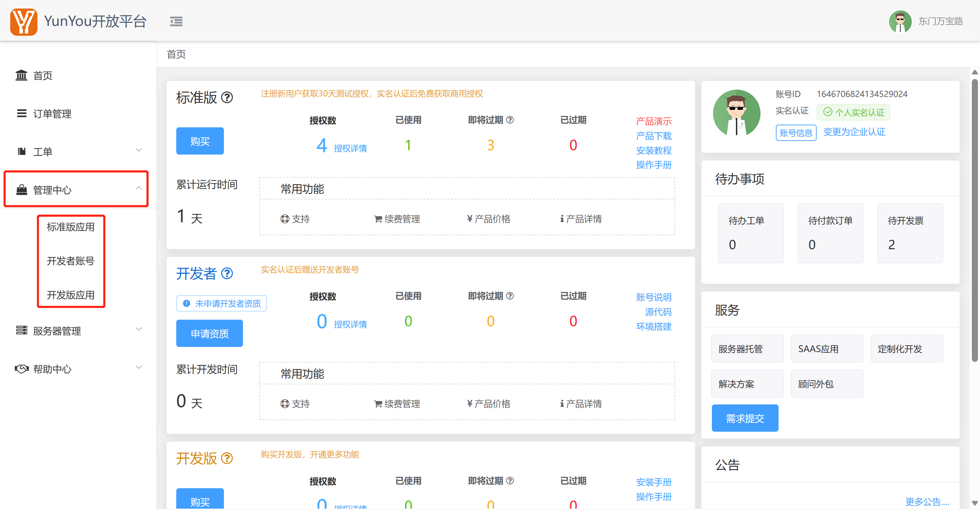The width and height of the screenshot is (980, 510).
Task: Click 变更为企业认证 link
Action: (x=854, y=132)
